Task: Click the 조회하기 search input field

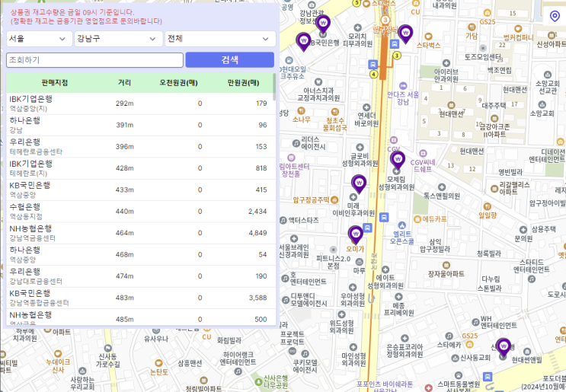Action: pyautogui.click(x=94, y=60)
